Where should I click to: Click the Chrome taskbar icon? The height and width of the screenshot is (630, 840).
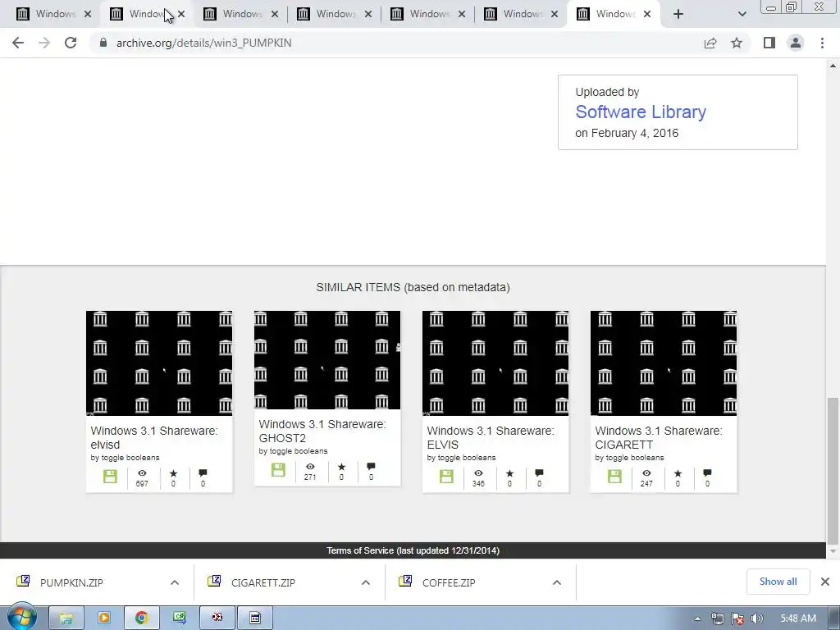click(x=141, y=619)
